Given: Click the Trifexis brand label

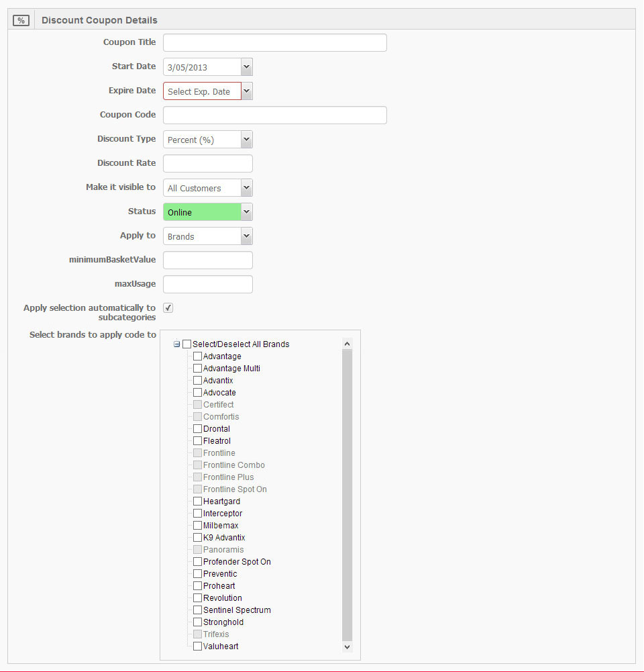Looking at the screenshot, I should click(216, 634).
